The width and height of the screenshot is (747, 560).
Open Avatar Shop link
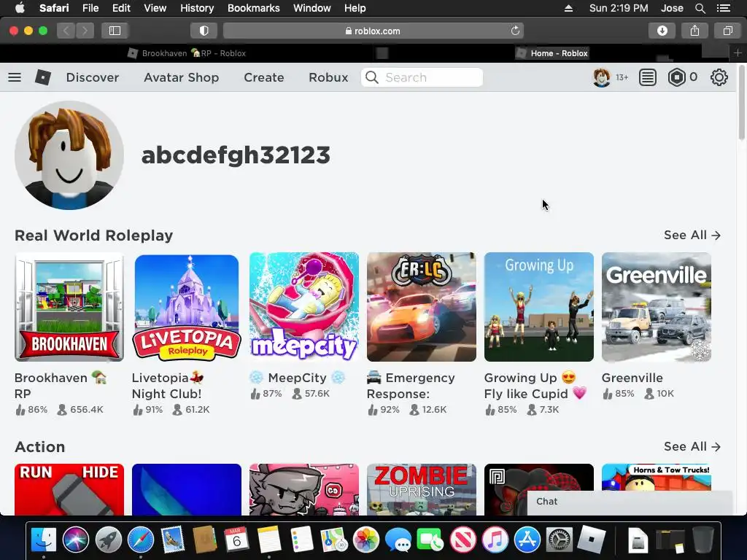pyautogui.click(x=182, y=77)
